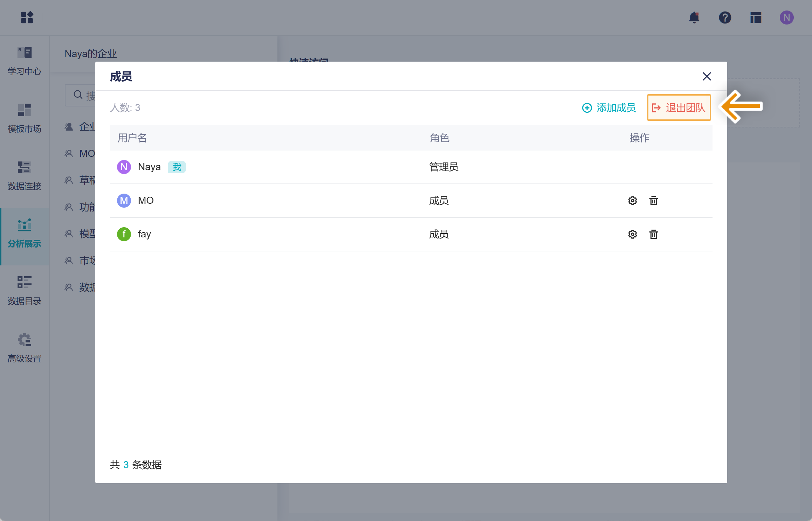Open 高级设置 in the sidebar
812x521 pixels.
(25, 348)
